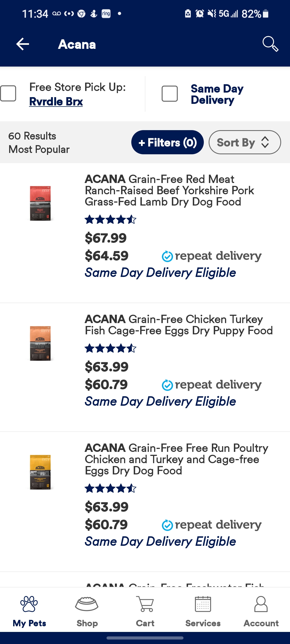The height and width of the screenshot is (644, 290).
Task: Check the Free Store Pick Up box
Action: (x=8, y=93)
